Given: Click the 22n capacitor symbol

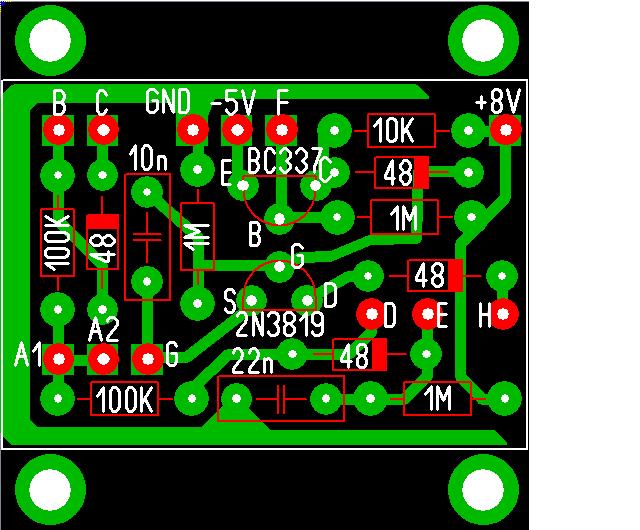Looking at the screenshot, I should (281, 399).
